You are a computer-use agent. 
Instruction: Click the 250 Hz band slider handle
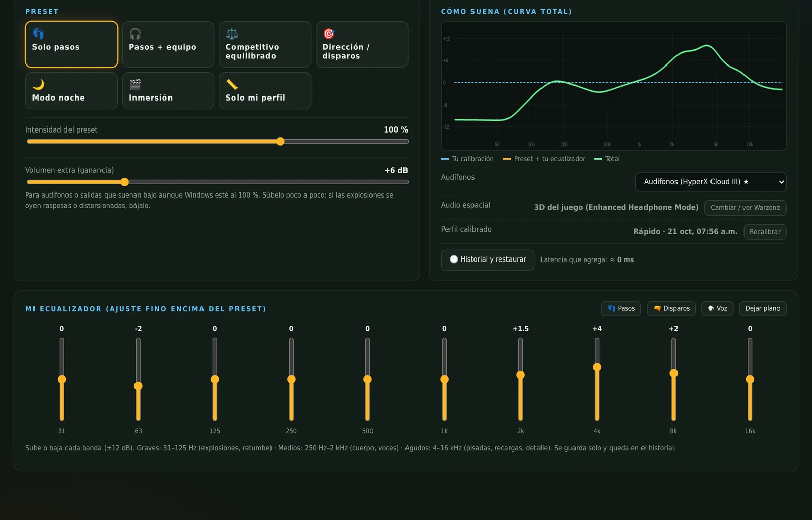[291, 379]
